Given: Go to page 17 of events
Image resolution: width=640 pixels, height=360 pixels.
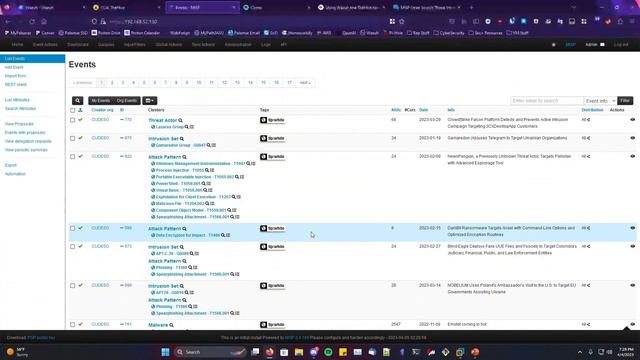Looking at the screenshot, I should [289, 83].
